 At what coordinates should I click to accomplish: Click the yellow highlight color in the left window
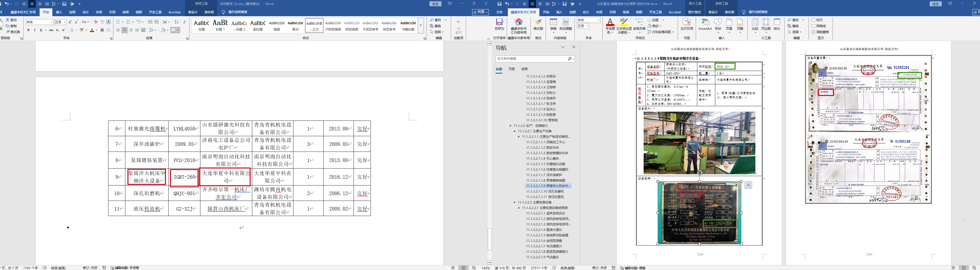[81, 30]
